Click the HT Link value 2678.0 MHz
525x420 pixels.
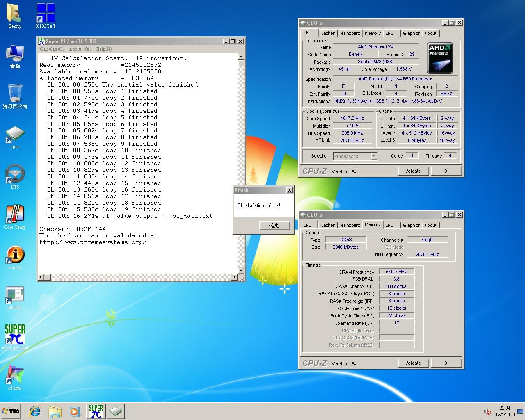352,140
